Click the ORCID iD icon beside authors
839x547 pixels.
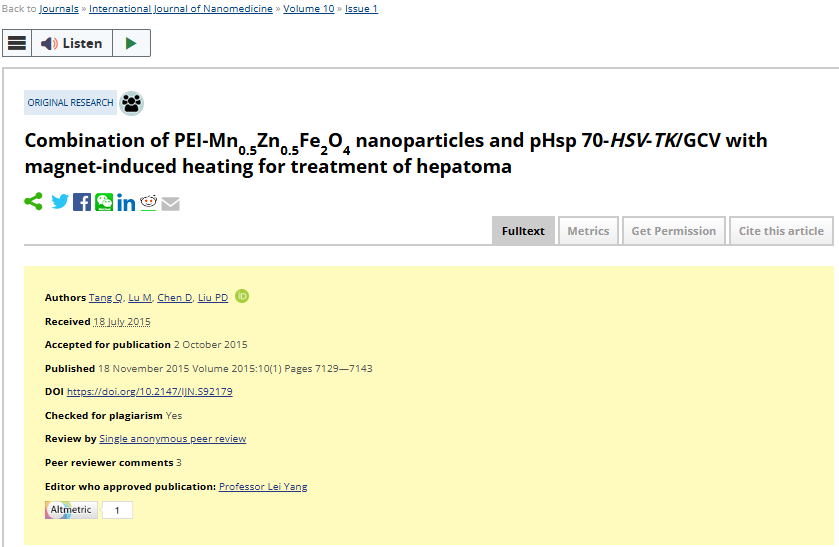pos(242,296)
